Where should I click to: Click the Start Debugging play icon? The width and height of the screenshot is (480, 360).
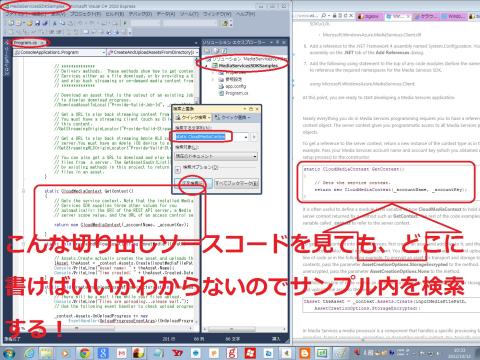[125, 23]
